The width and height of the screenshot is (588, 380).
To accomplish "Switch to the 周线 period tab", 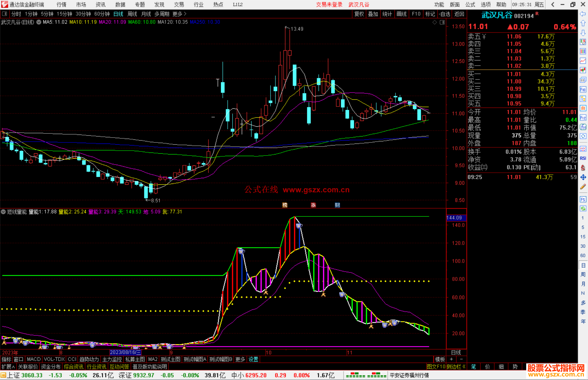I will click(132, 14).
